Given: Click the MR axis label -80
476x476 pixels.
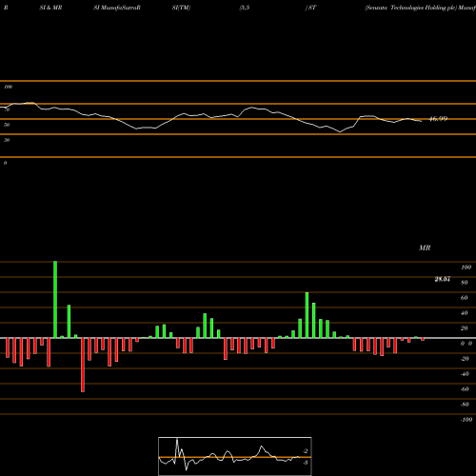Looking at the screenshot, I should click(x=465, y=405).
